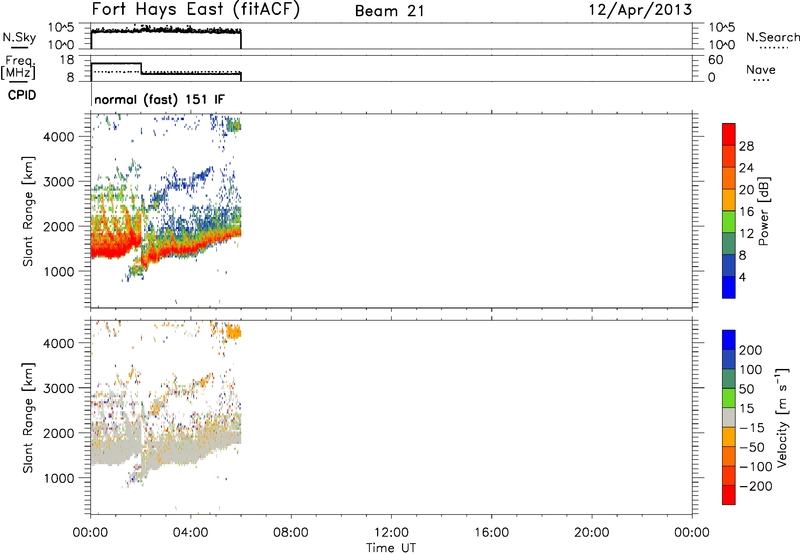This screenshot has width=800, height=554.
Task: Click the "Nave" legend label
Action: click(761, 69)
